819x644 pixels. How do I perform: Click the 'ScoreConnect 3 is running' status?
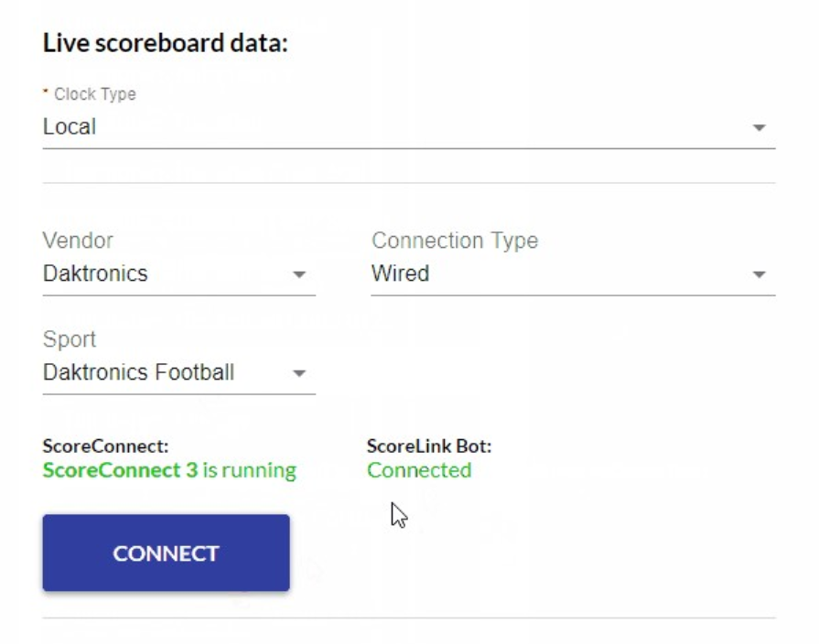tap(170, 470)
